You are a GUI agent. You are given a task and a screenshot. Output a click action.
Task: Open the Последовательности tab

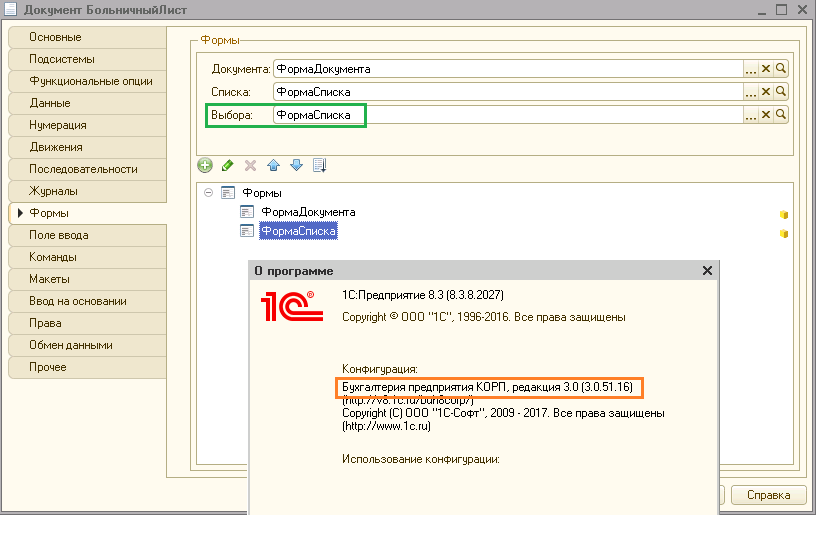coord(88,169)
